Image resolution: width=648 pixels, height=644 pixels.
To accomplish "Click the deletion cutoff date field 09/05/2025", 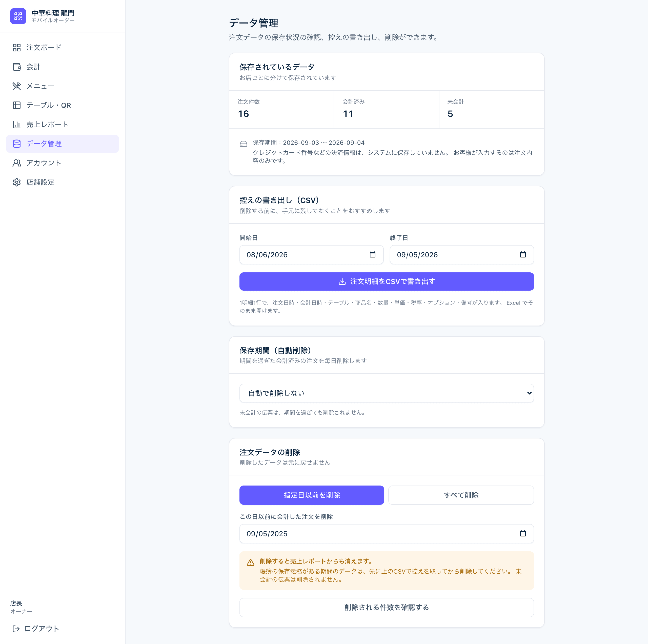I will point(386,534).
